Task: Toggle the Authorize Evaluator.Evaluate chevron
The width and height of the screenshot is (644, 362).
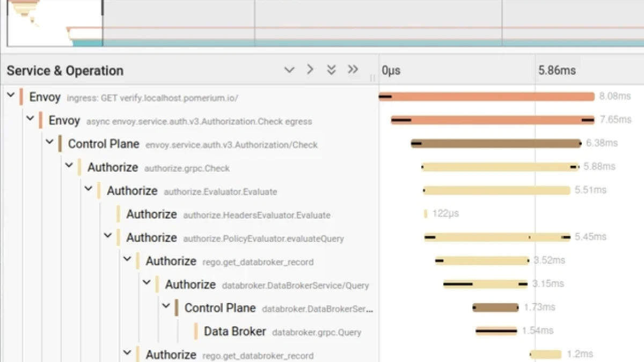Action: [x=88, y=189]
